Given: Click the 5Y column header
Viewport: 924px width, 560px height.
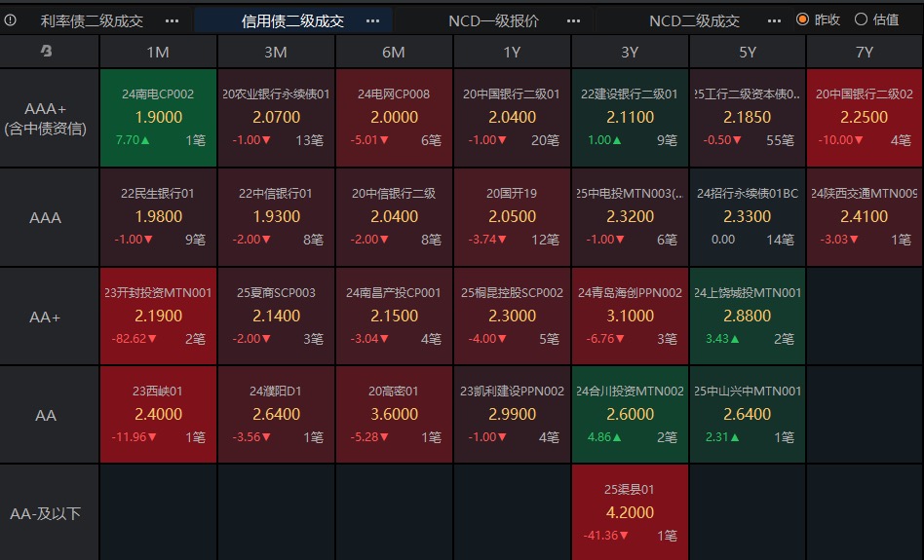Looking at the screenshot, I should pyautogui.click(x=748, y=52).
